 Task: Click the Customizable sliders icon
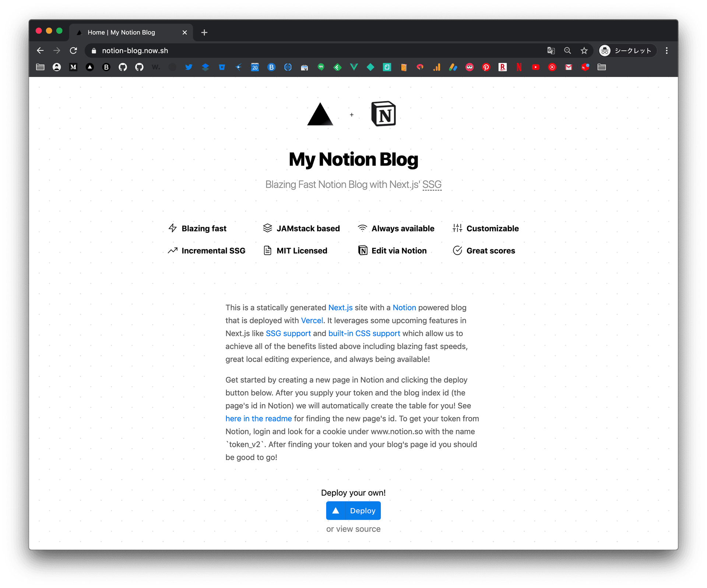tap(457, 228)
